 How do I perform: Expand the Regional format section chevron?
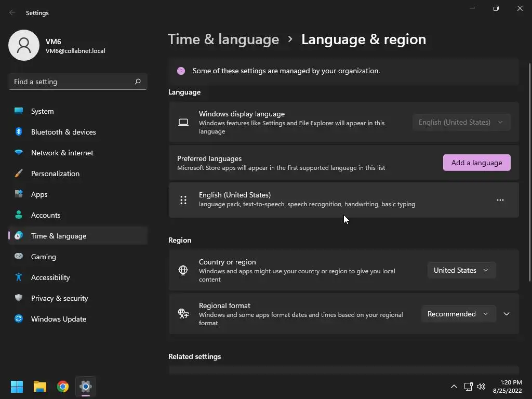507,314
